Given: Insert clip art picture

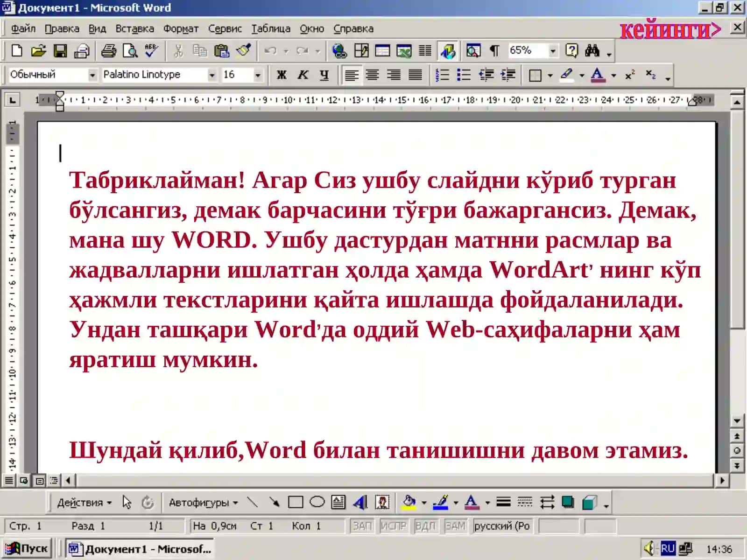Looking at the screenshot, I should (x=382, y=502).
